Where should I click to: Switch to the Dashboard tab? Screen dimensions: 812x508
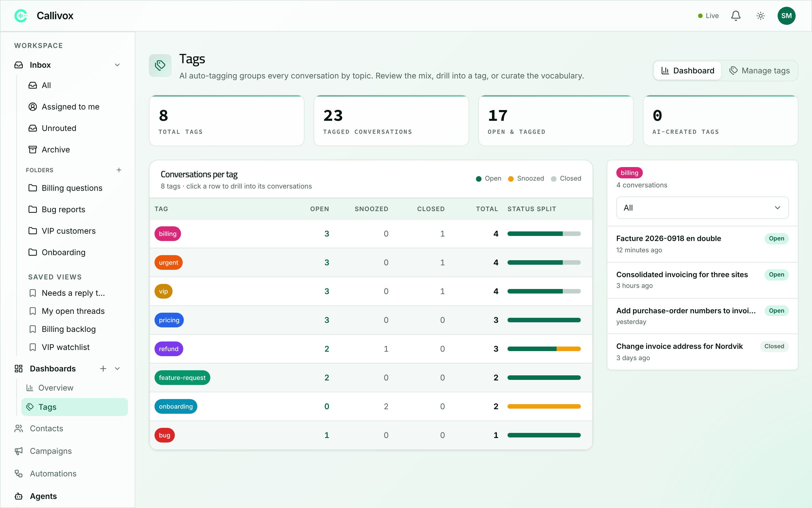click(687, 71)
